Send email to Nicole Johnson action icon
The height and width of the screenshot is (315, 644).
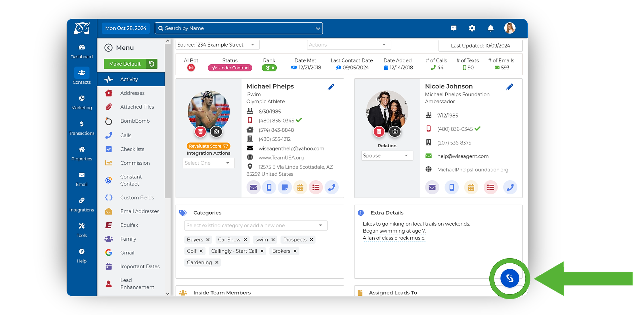coord(432,188)
